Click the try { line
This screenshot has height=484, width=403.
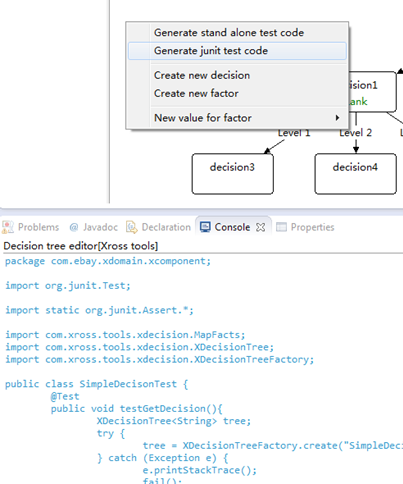click(111, 433)
